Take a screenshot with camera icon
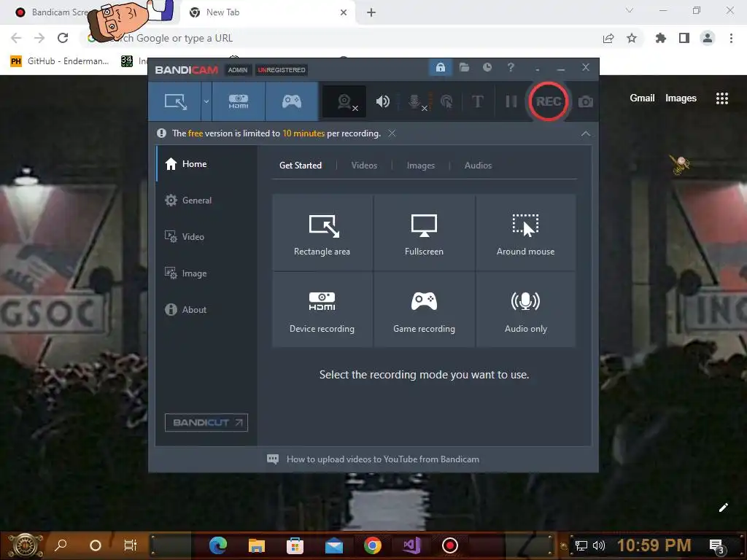 coord(586,101)
